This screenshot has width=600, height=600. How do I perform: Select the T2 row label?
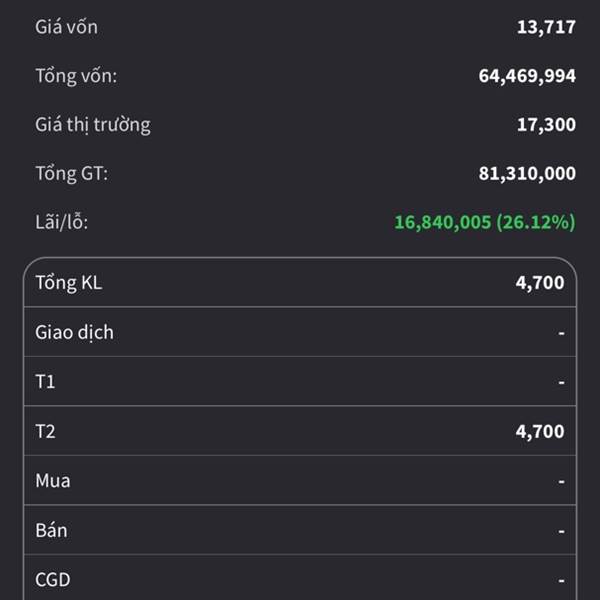(x=45, y=431)
